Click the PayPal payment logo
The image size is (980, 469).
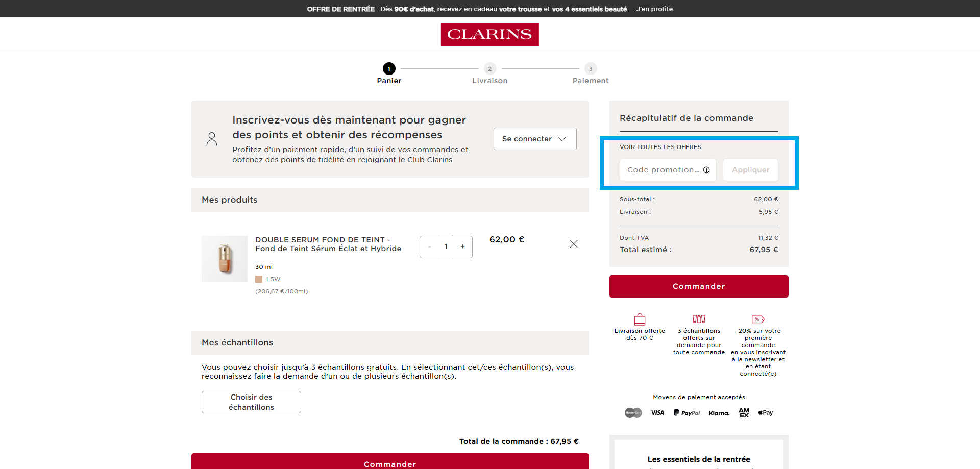[687, 413]
